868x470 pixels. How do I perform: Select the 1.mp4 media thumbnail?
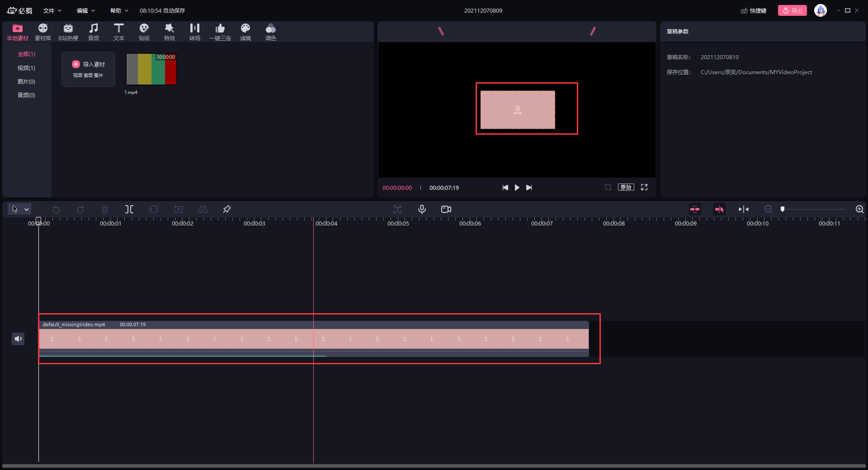pos(151,70)
